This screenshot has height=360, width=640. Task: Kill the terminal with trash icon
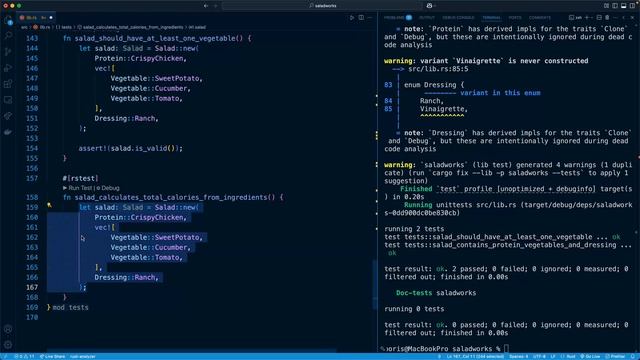point(607,18)
